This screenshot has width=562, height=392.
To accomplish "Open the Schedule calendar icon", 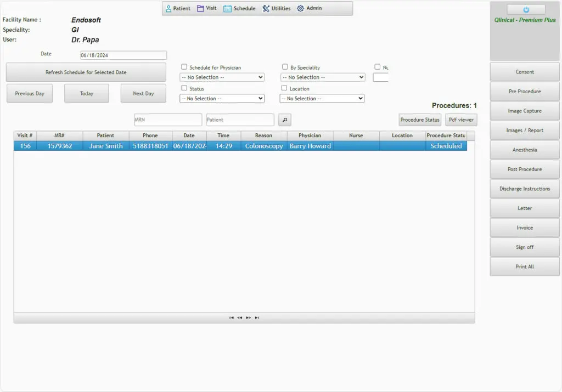I will pos(227,8).
